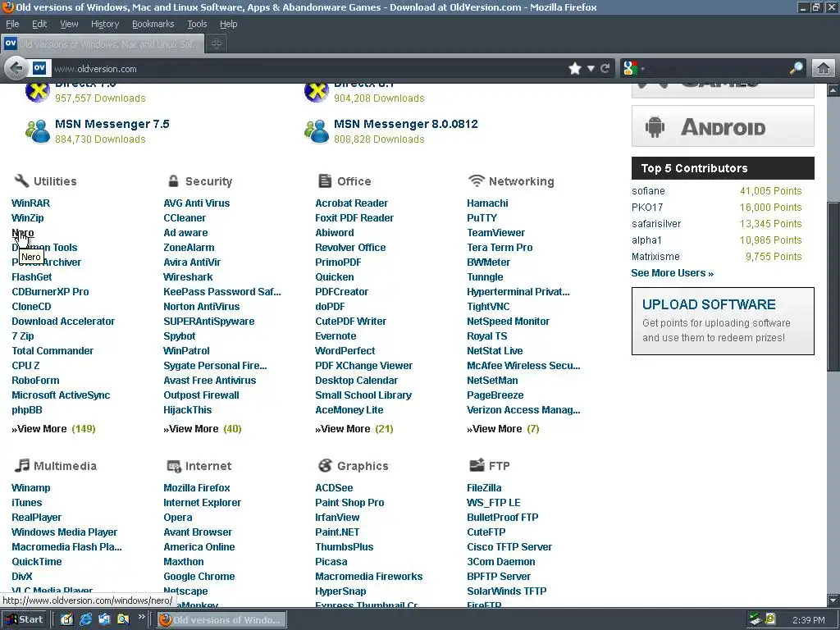Click the Firefox taskbar window button
The image size is (840, 630).
[x=221, y=620]
